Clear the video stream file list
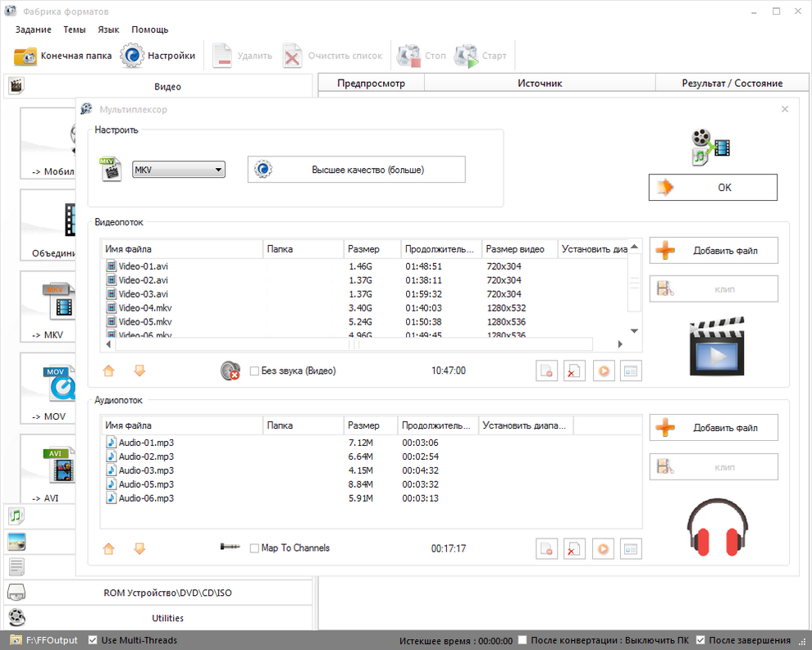Screen dimensions: 812x650 point(575,370)
